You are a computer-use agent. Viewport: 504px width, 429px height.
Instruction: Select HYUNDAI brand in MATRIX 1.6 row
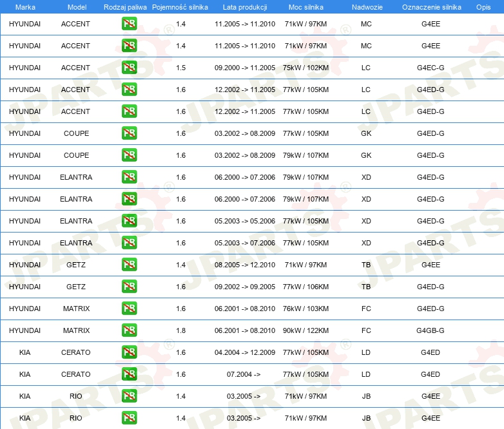24,309
